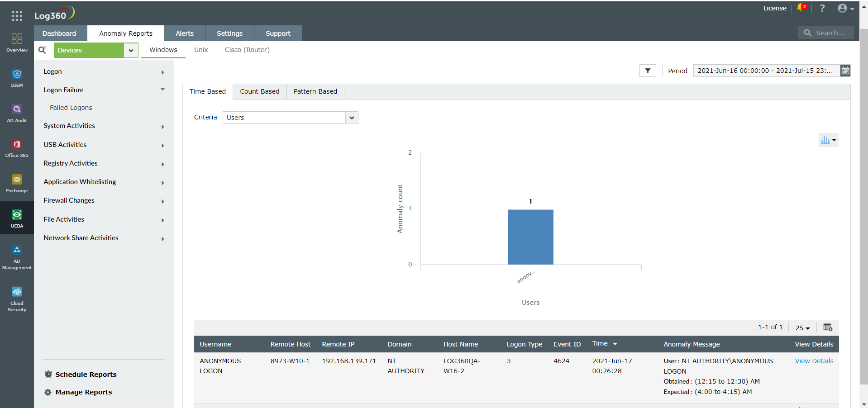Click the Username column header
This screenshot has width=868, height=408.
tap(215, 344)
